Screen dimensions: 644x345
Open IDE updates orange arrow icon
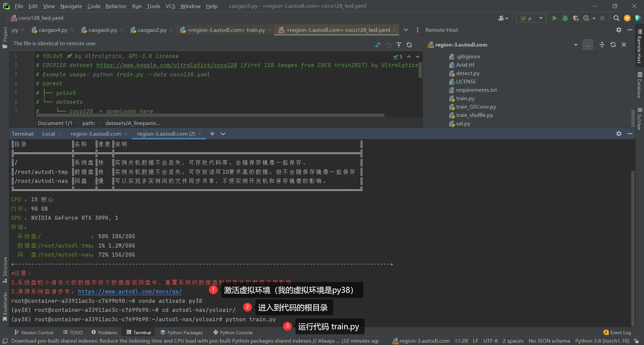tap(627, 18)
